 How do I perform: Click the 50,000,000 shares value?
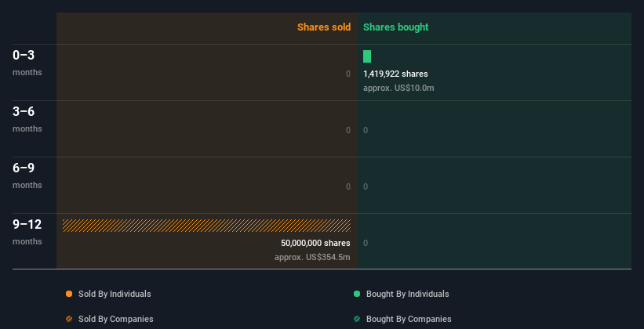coord(315,244)
